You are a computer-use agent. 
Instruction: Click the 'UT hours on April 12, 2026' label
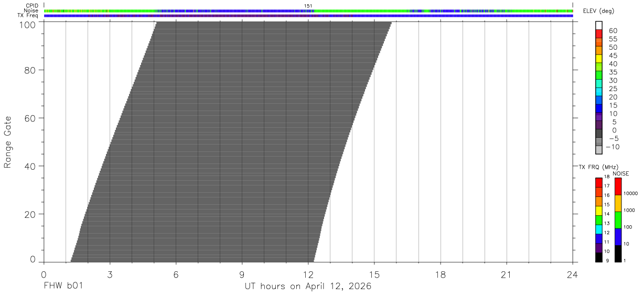tap(308, 287)
